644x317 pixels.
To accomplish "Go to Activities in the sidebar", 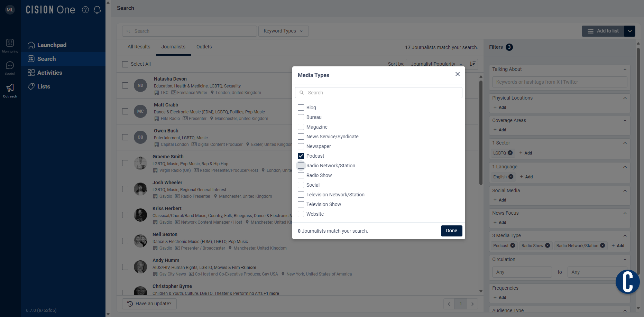I will point(50,73).
